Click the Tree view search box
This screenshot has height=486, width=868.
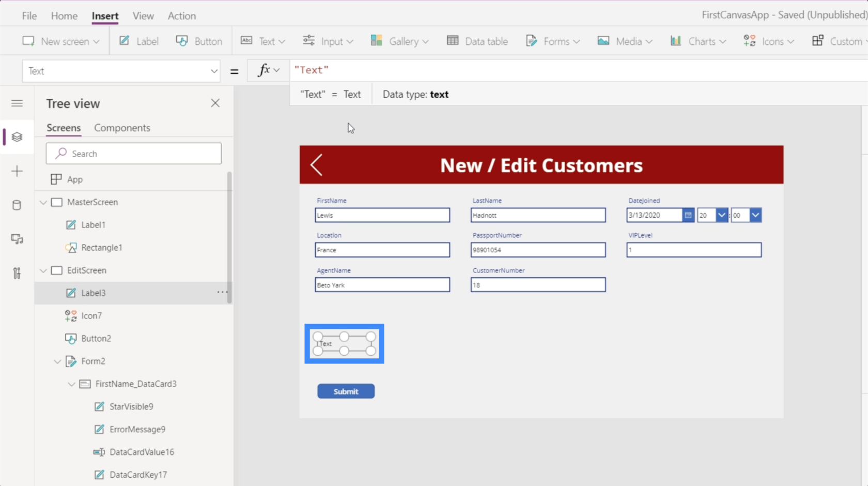click(134, 154)
